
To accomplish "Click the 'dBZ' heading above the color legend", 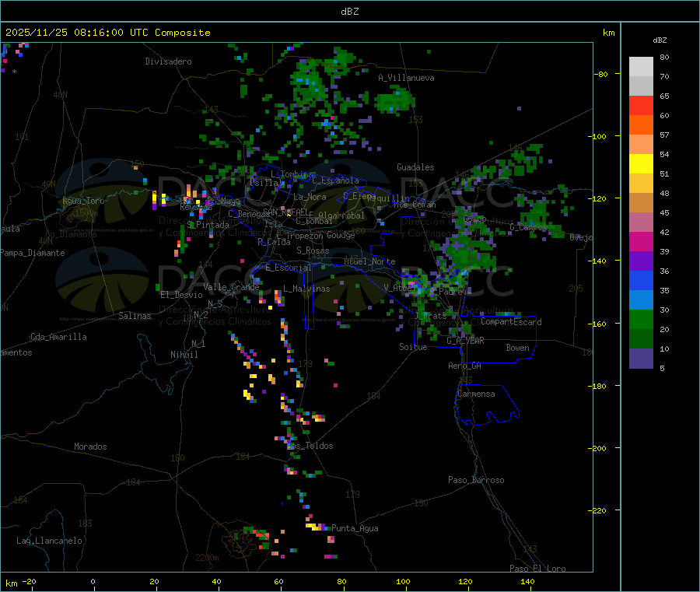I will [660, 40].
